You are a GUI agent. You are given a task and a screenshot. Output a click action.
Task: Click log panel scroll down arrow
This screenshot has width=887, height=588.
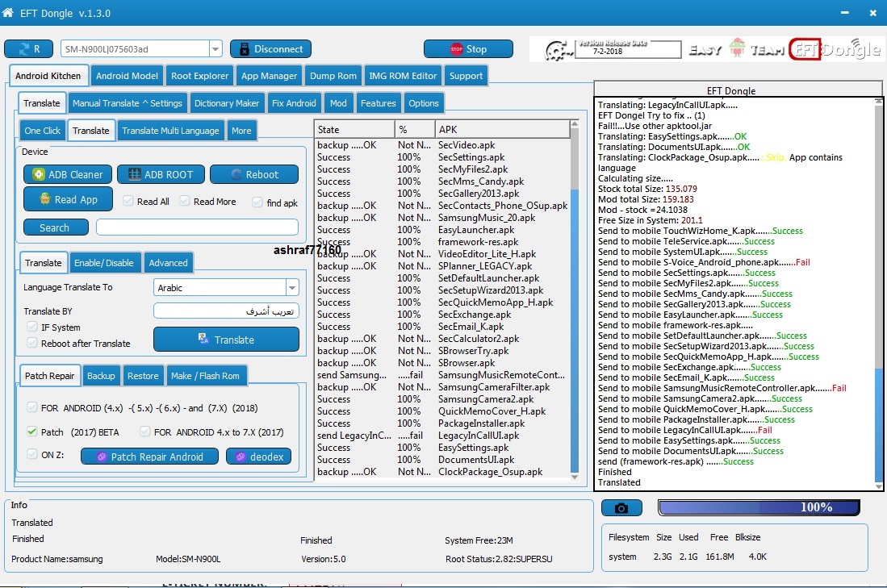[878, 486]
